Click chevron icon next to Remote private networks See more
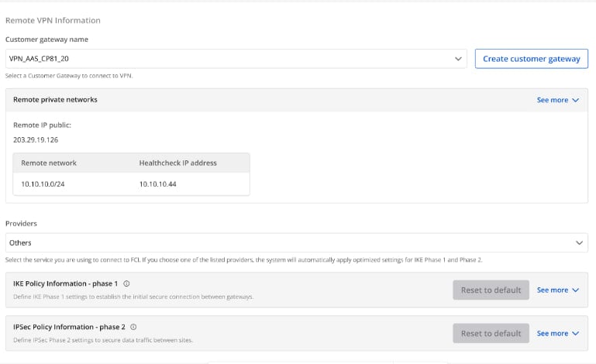The width and height of the screenshot is (596, 364). pos(575,100)
